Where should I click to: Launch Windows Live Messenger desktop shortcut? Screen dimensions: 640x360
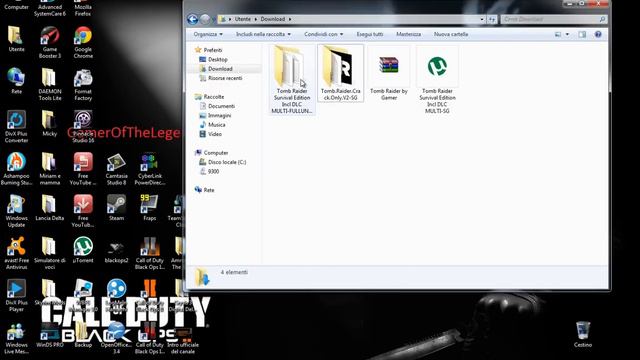[16, 339]
